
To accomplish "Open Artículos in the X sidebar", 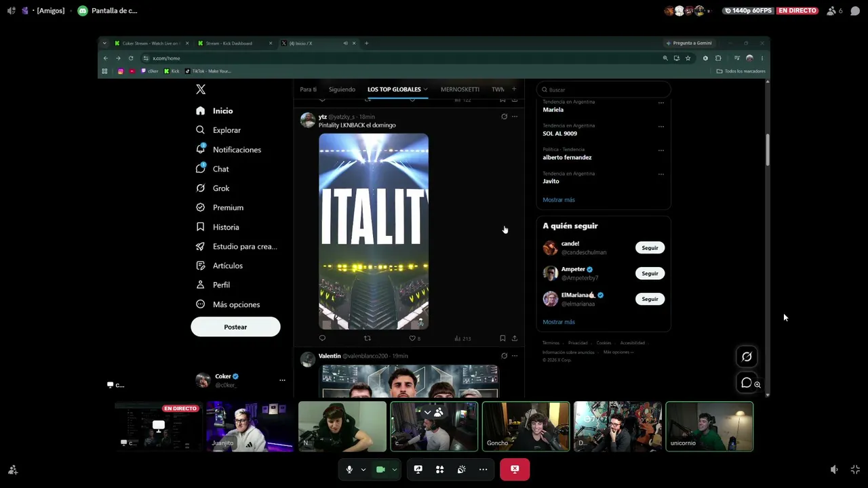I will click(x=219, y=266).
